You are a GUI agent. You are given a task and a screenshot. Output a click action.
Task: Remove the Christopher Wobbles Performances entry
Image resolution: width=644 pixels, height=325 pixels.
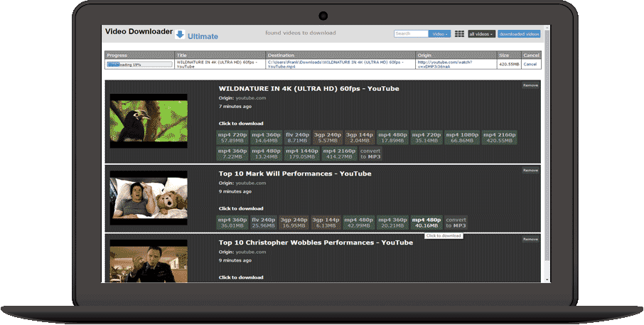click(x=530, y=240)
